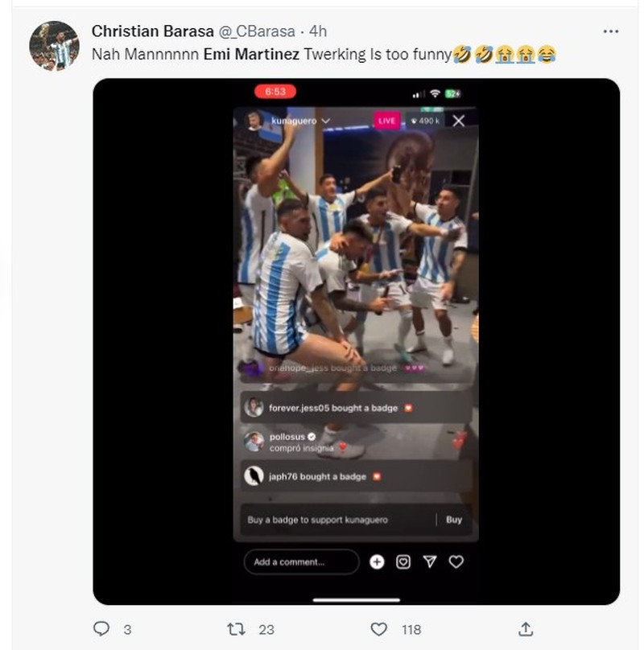Viewport: 644px width, 650px height.
Task: Click the share upload icon
Action: coord(526,629)
